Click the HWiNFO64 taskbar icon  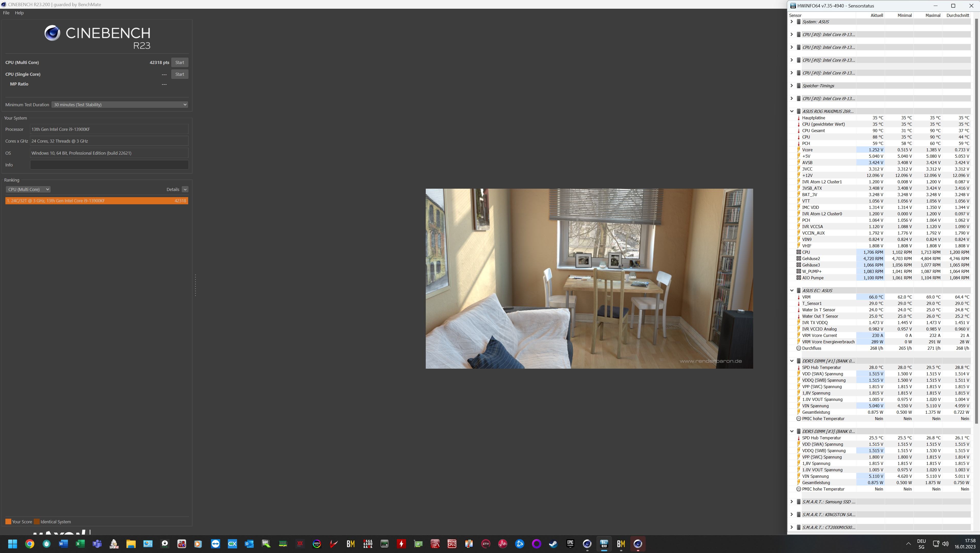(604, 544)
